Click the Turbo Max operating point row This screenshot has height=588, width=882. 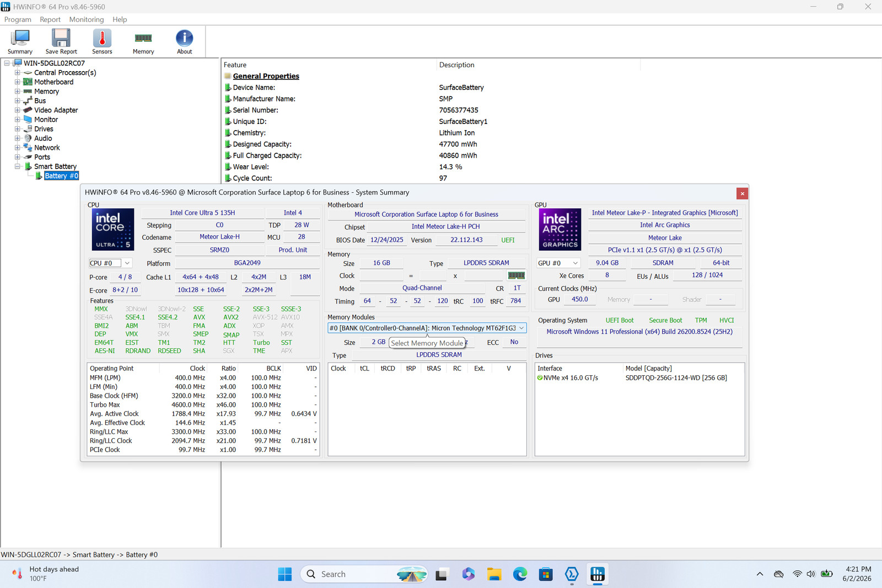pos(203,405)
